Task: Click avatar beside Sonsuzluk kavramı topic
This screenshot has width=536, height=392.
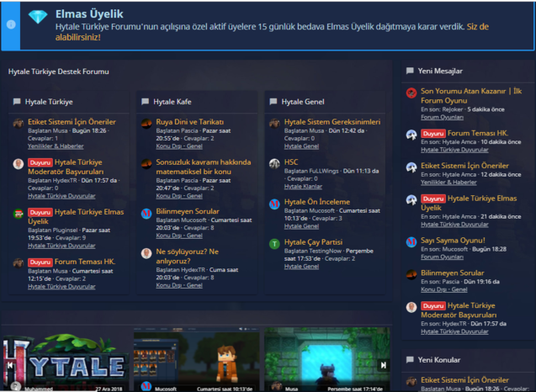Action: 146,164
